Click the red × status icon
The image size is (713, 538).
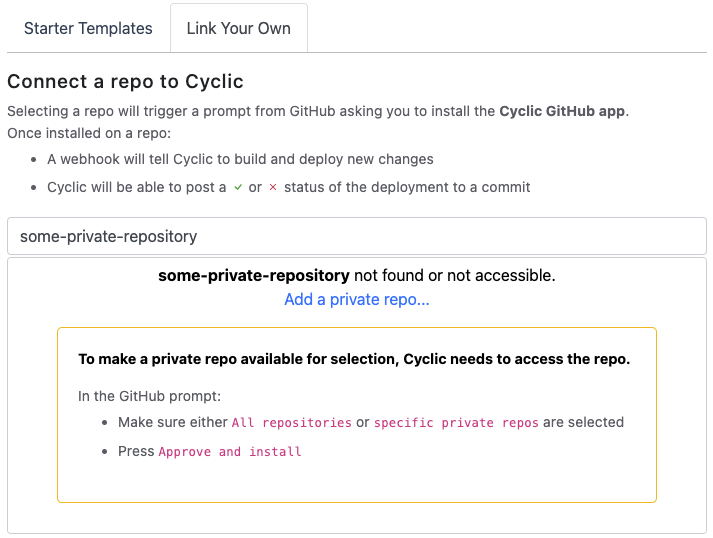tap(272, 187)
